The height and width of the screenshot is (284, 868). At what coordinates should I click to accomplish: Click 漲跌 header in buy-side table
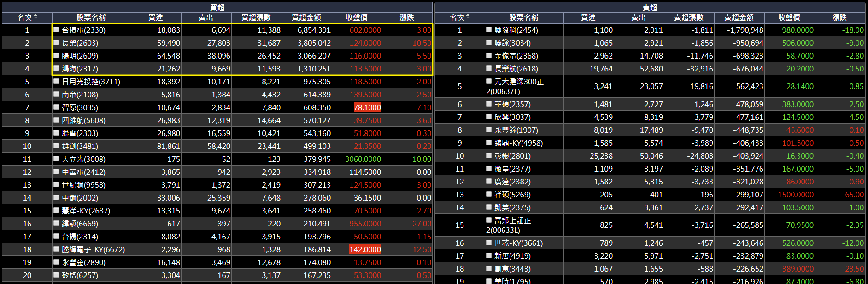407,18
